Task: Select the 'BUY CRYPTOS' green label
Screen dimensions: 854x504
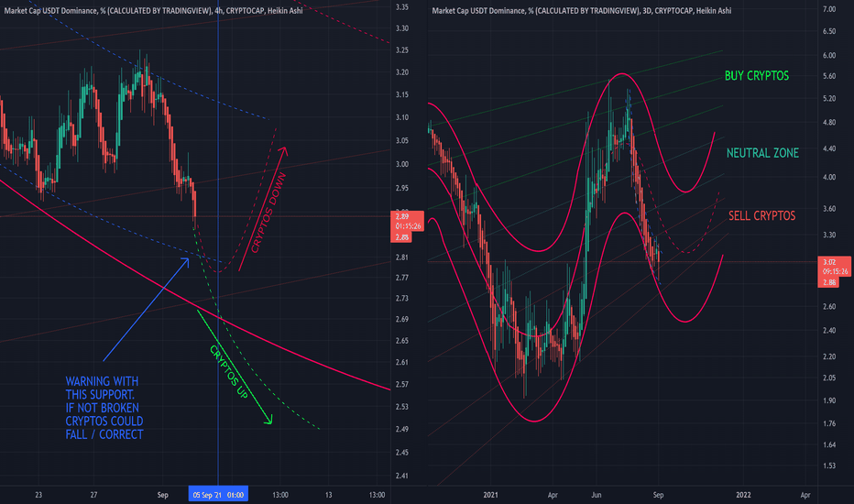Action: [757, 76]
